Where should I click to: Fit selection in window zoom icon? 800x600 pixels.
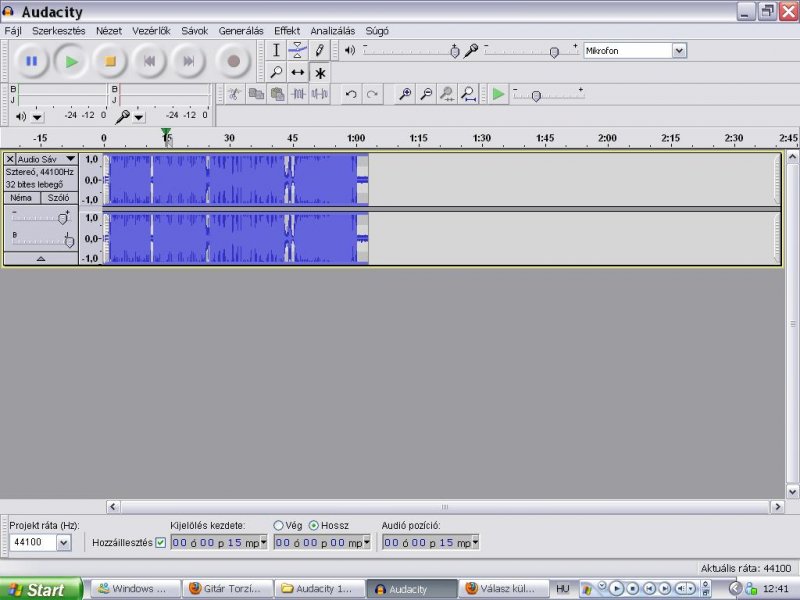(x=447, y=94)
